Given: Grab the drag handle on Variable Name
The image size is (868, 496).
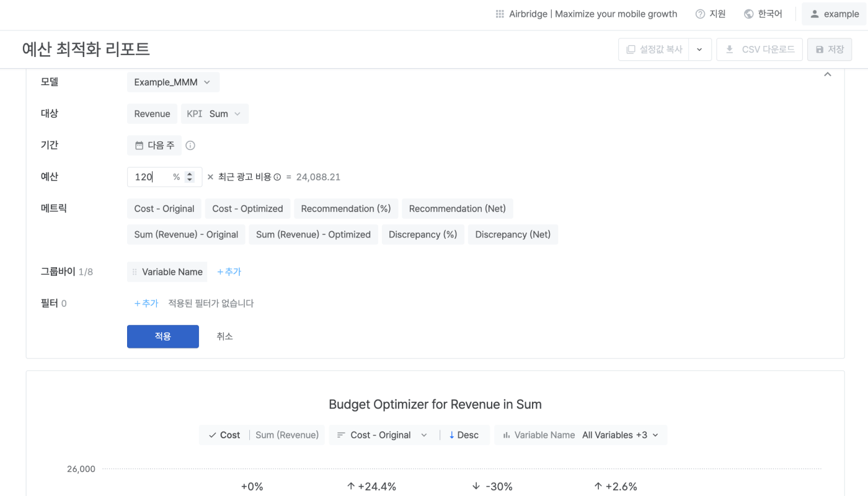Looking at the screenshot, I should coord(135,272).
